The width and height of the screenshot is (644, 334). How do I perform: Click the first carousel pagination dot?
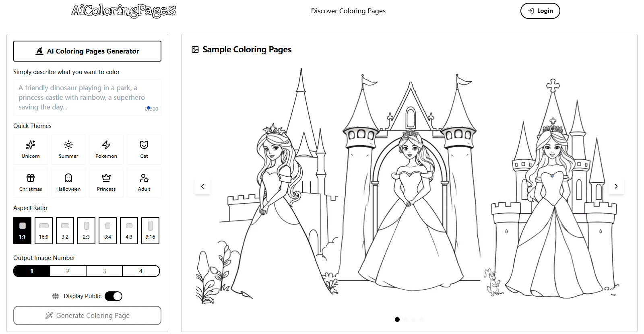[x=397, y=320]
